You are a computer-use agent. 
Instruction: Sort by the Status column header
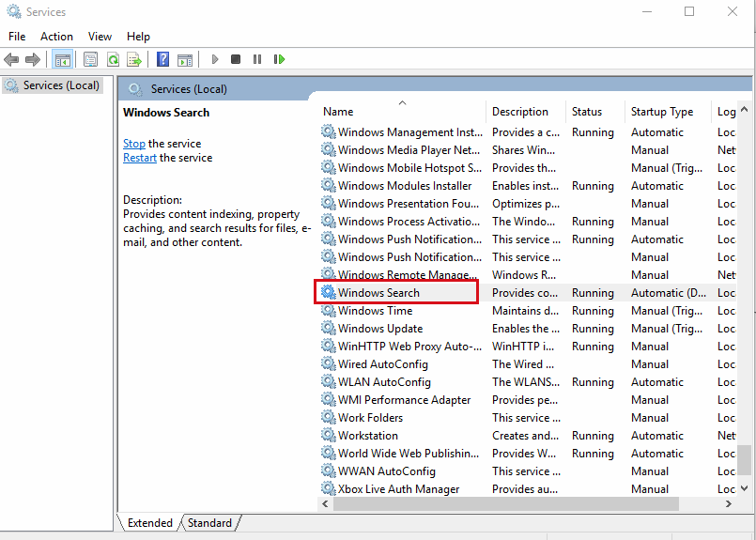pyautogui.click(x=587, y=112)
